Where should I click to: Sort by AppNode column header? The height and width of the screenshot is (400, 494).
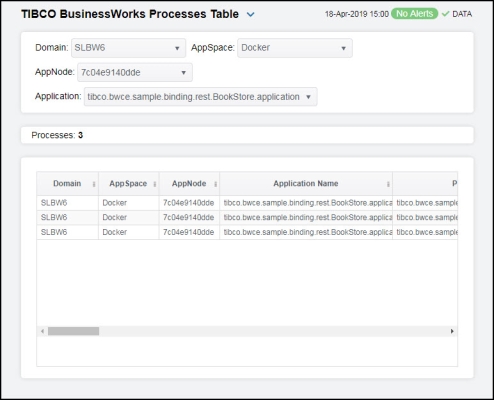click(x=189, y=183)
